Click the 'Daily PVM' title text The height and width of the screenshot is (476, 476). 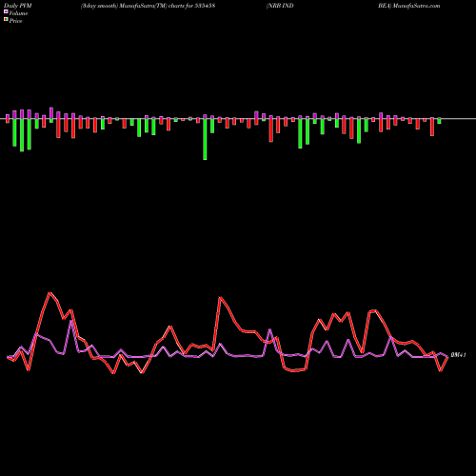(18, 6)
